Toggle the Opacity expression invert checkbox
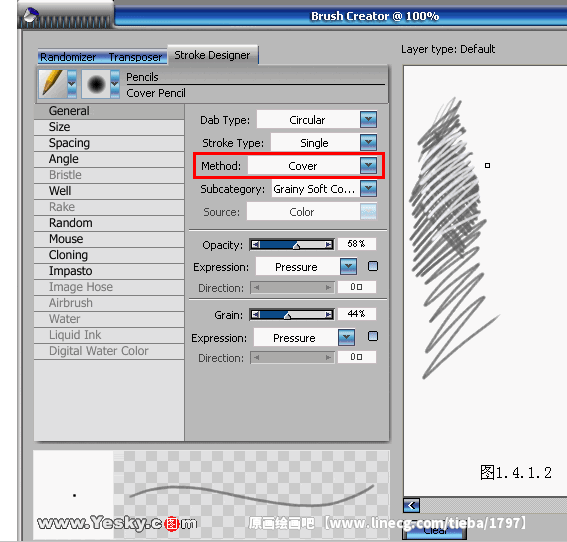 click(373, 266)
